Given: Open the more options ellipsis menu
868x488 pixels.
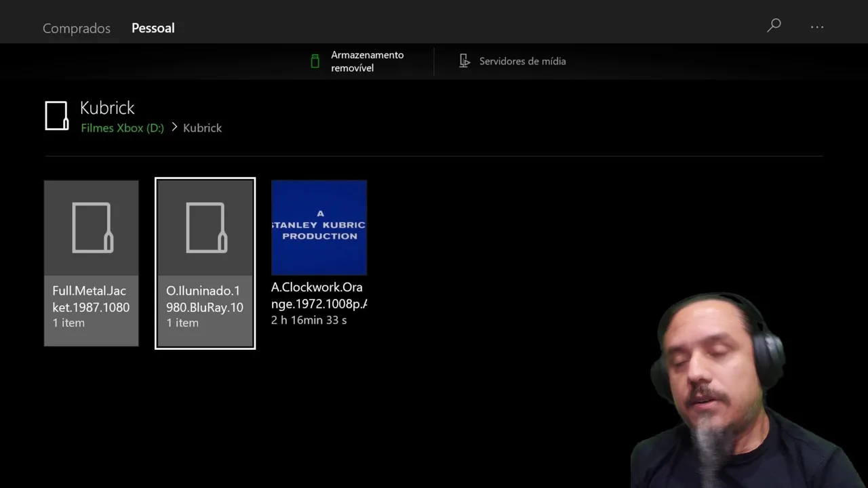Looking at the screenshot, I should [817, 27].
